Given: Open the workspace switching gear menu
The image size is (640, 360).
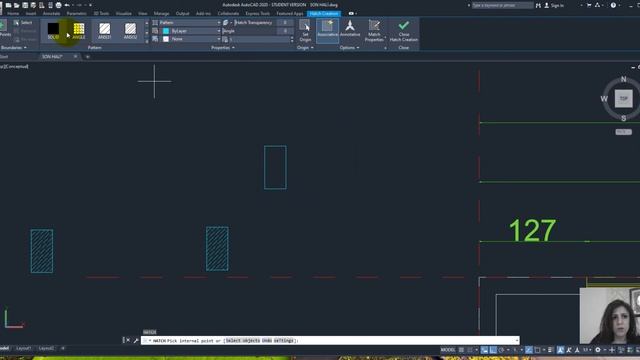Looking at the screenshot, I should [x=598, y=350].
